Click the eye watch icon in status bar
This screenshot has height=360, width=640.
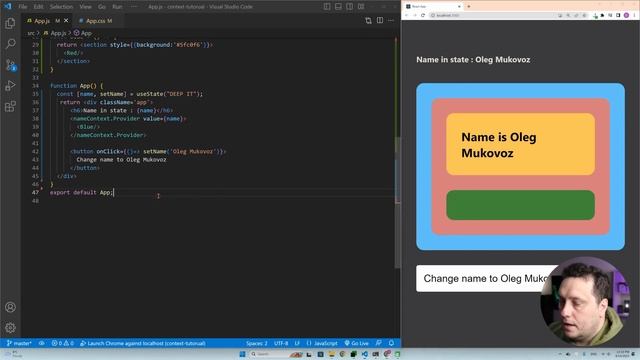pyautogui.click(x=42, y=343)
